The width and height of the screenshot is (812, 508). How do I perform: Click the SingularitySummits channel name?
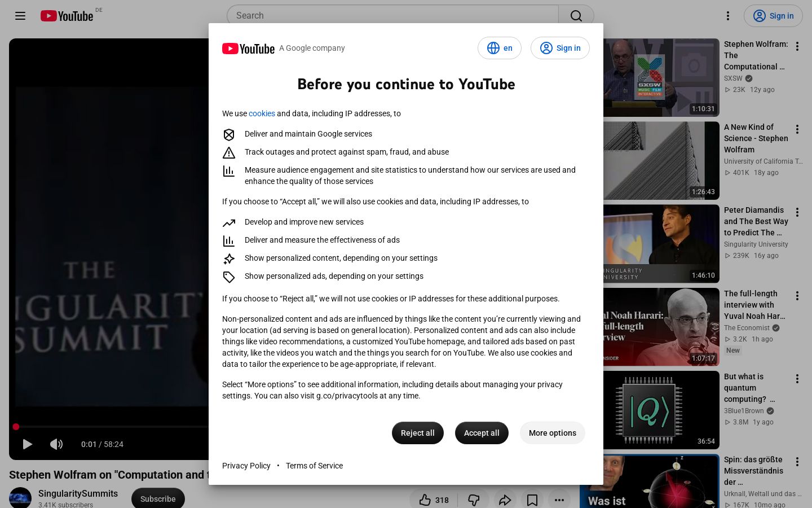click(x=78, y=493)
